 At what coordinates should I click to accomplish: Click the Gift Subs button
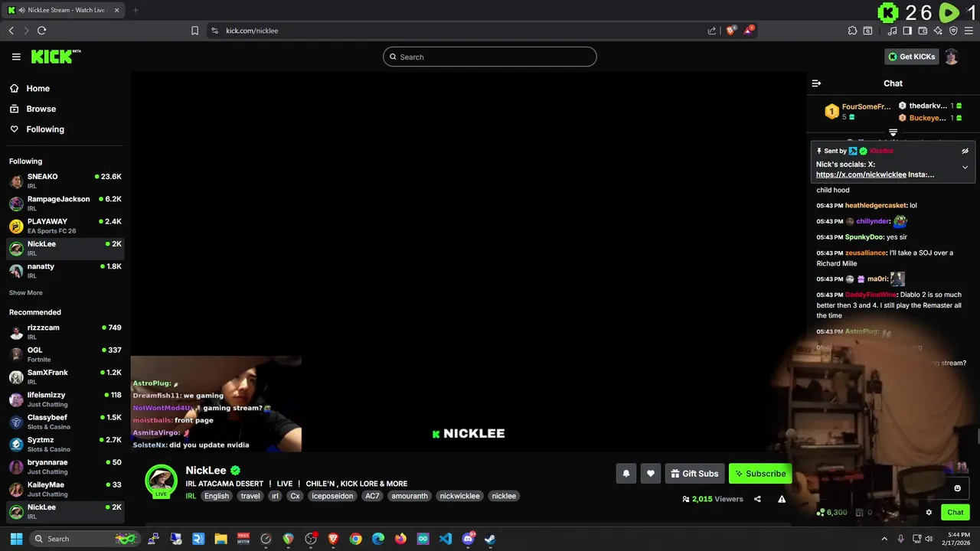[x=694, y=474]
